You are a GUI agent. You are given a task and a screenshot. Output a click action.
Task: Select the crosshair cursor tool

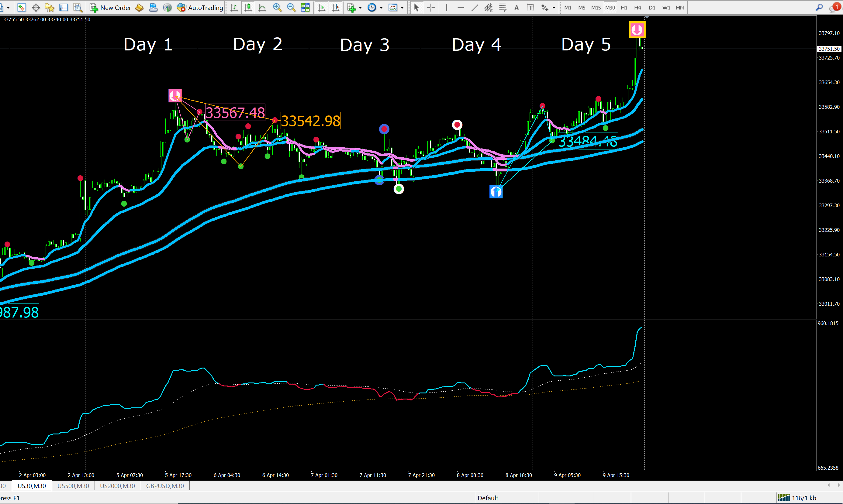431,8
